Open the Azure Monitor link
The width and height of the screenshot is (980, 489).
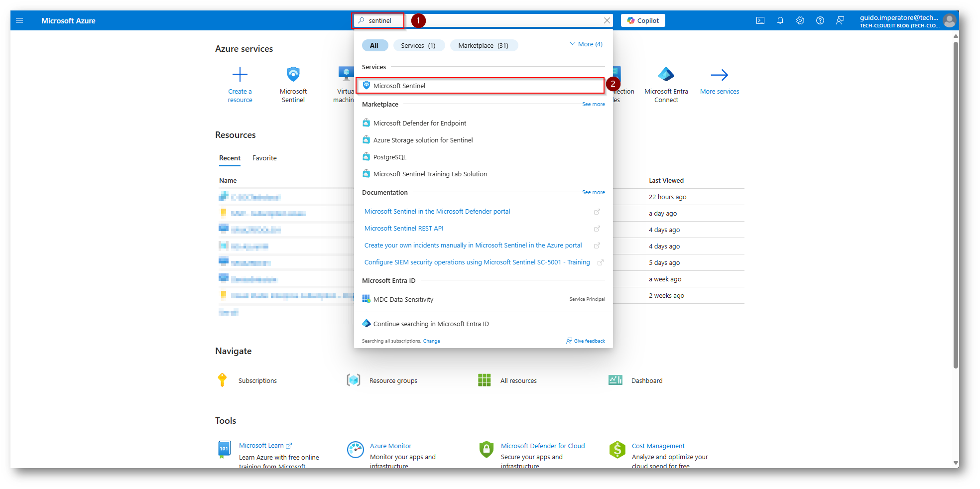point(390,446)
